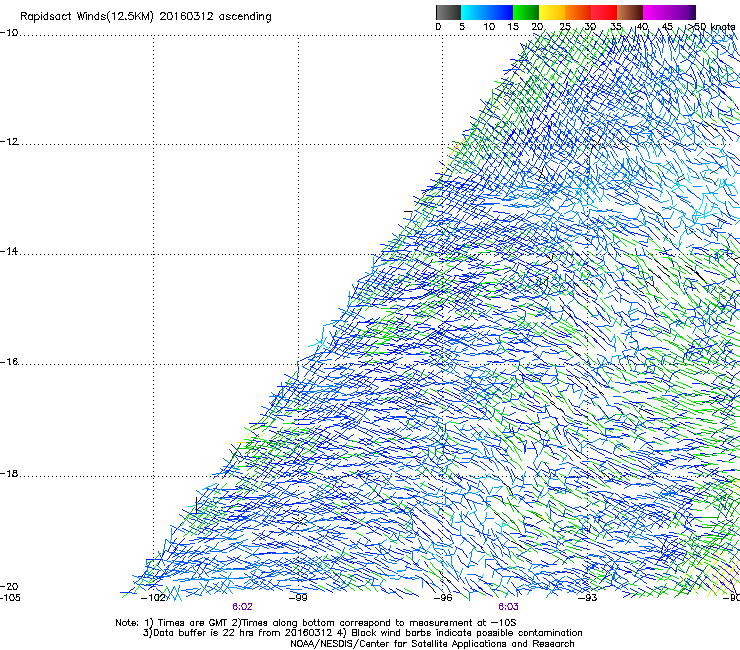
Task: Click the legend tick label '25'
Action: click(565, 27)
